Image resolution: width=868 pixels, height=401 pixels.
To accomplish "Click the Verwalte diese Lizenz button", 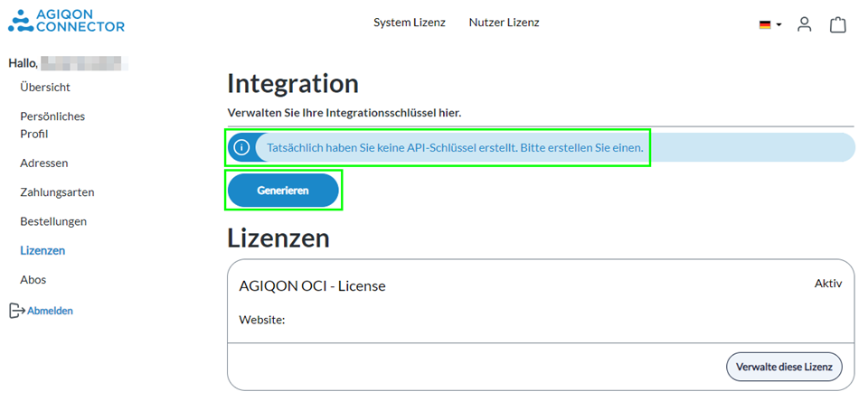I will pyautogui.click(x=784, y=366).
